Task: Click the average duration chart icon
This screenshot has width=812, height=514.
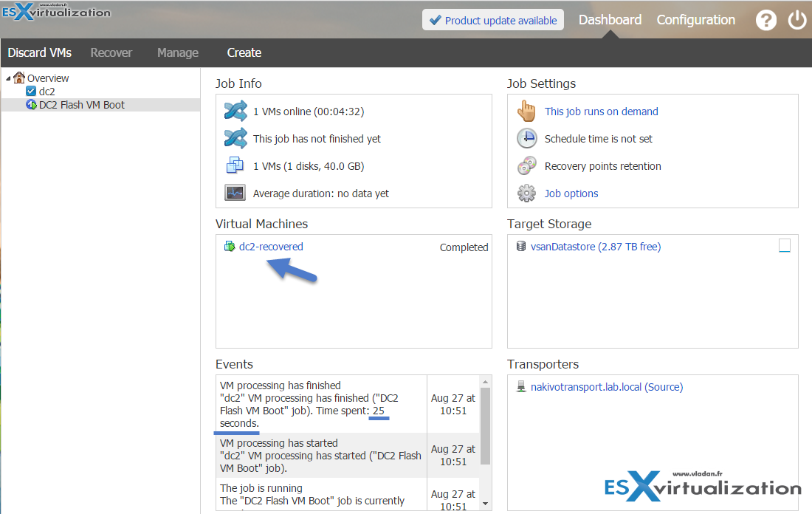Action: 235,193
